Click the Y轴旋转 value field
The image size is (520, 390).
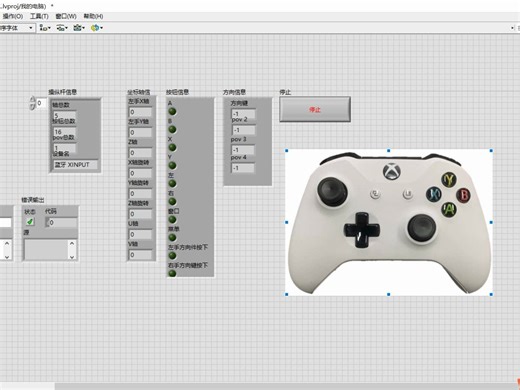click(x=140, y=194)
